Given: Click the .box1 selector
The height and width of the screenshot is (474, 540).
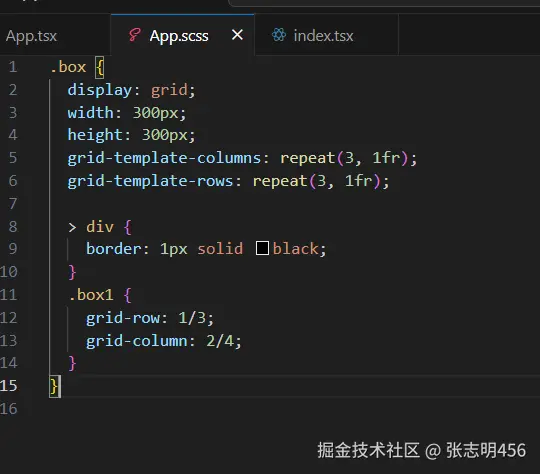Looking at the screenshot, I should (91, 295).
